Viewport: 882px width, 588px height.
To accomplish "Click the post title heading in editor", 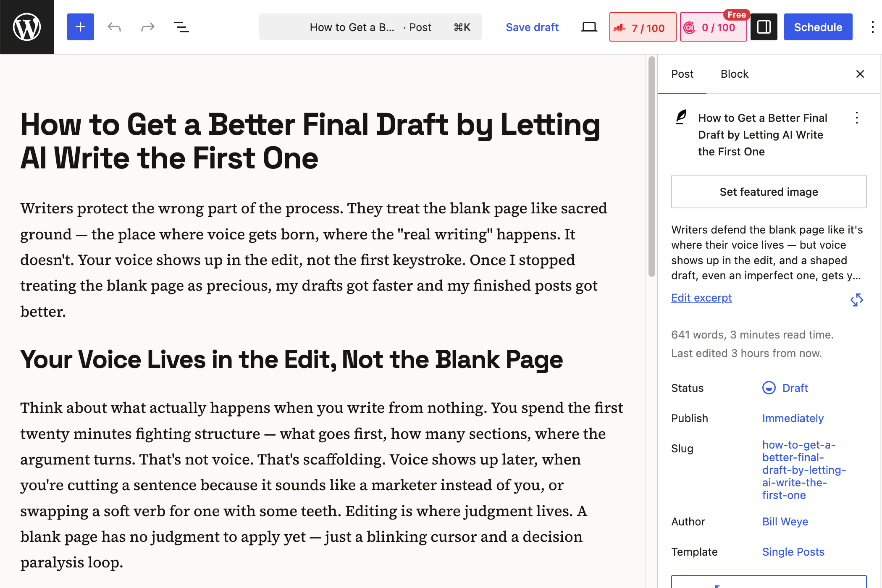I will click(310, 141).
